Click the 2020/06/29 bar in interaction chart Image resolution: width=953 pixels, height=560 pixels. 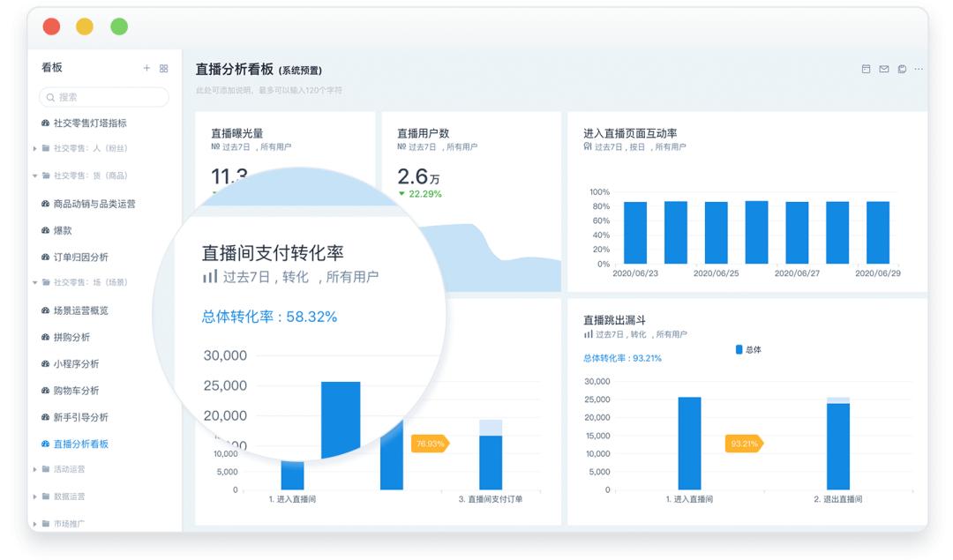(x=878, y=233)
